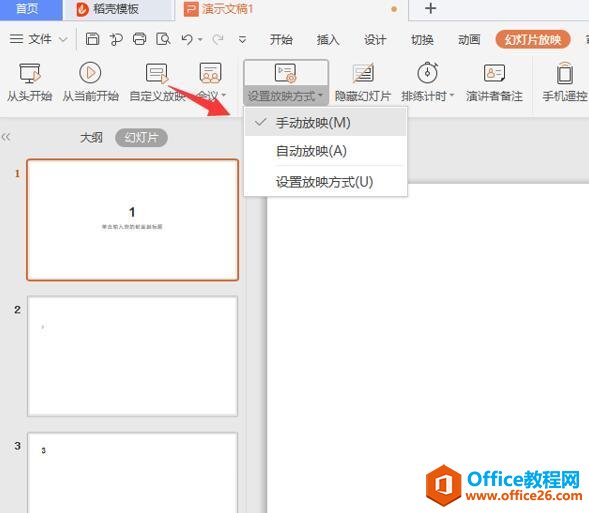Switch panel to 大纲 outline view

[91, 137]
